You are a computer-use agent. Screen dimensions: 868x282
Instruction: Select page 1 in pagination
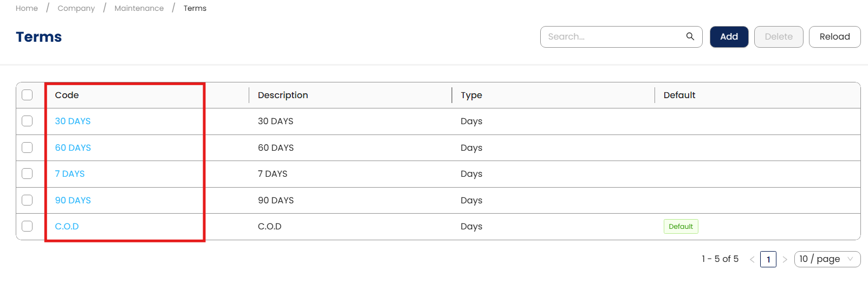(768, 259)
